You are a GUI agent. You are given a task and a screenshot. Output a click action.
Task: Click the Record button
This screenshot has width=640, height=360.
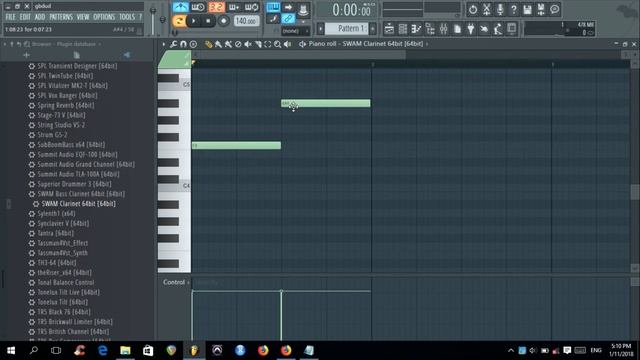click(223, 21)
